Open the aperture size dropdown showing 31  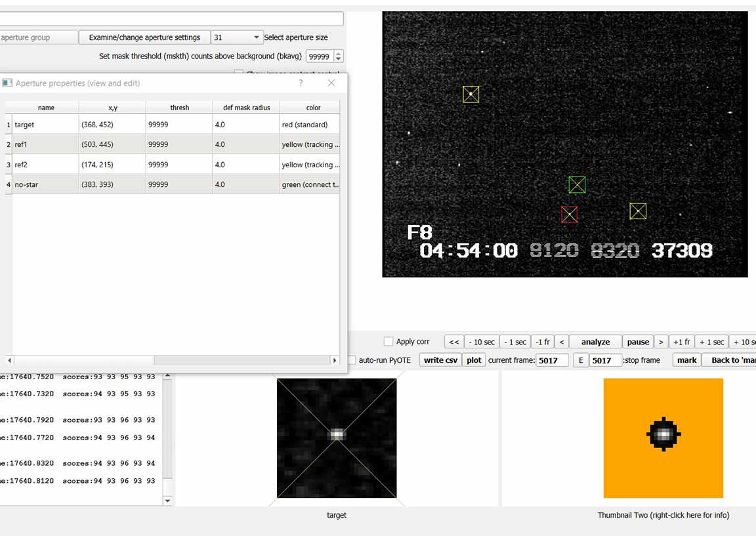tap(237, 37)
